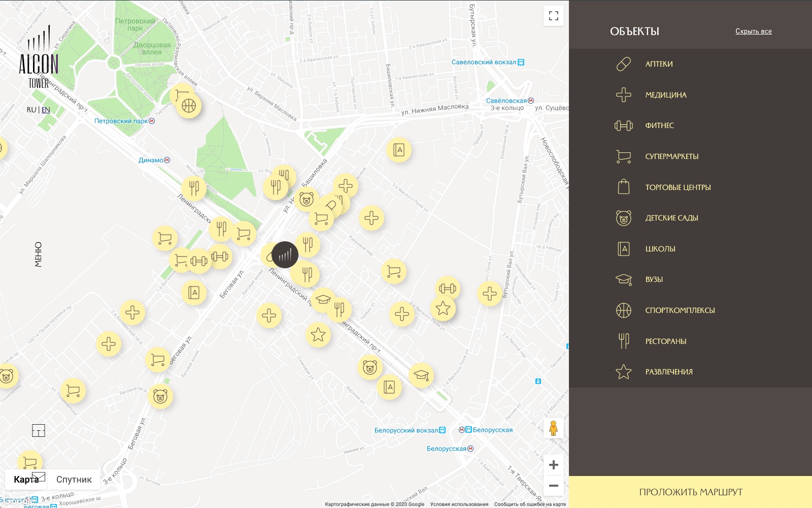Toggle the Рестораны category filter
The width and height of the screenshot is (812, 508).
pos(665,341)
